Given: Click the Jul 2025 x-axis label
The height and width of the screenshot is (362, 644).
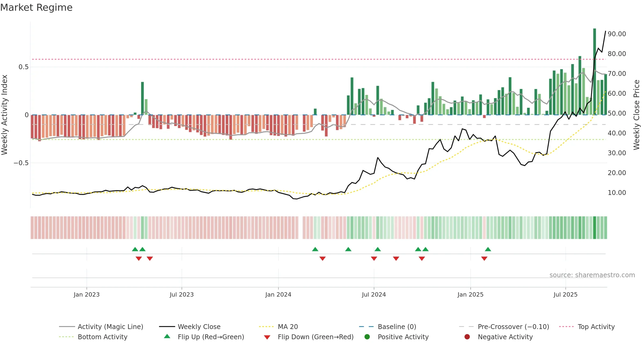Looking at the screenshot, I should [565, 294].
